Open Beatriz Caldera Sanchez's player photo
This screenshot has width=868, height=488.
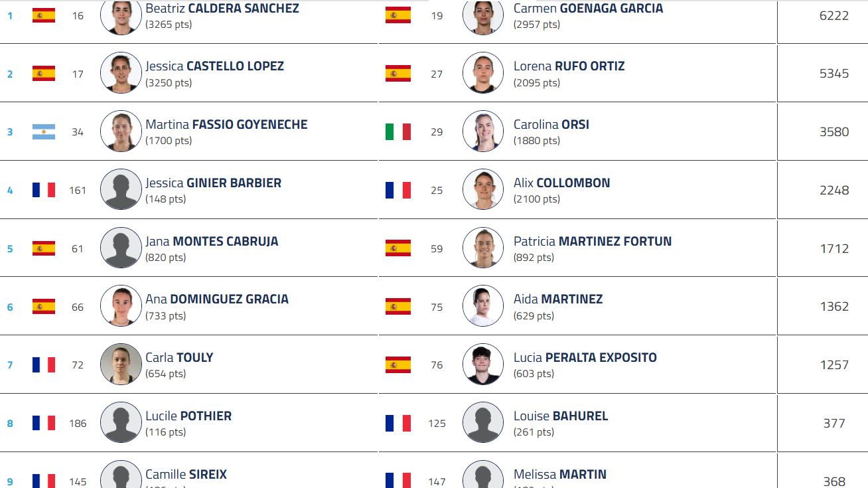point(121,15)
